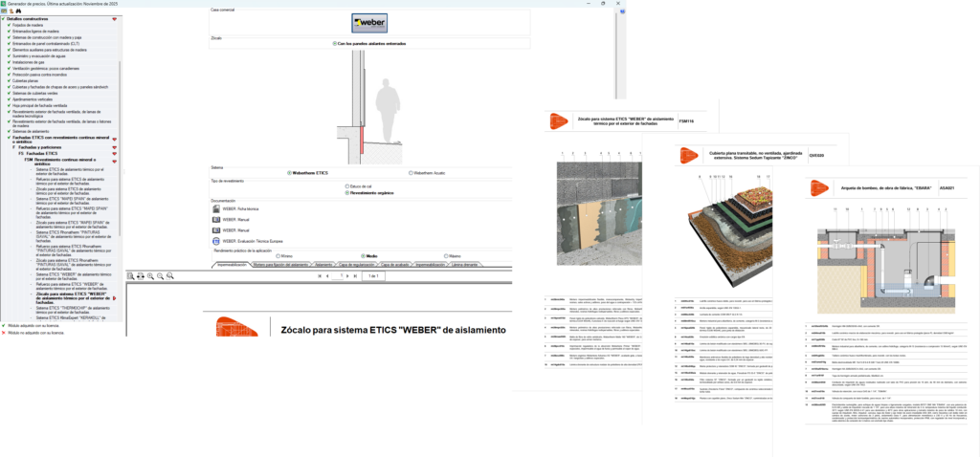
Task: Select Máximo application performance
Action: 446,256
